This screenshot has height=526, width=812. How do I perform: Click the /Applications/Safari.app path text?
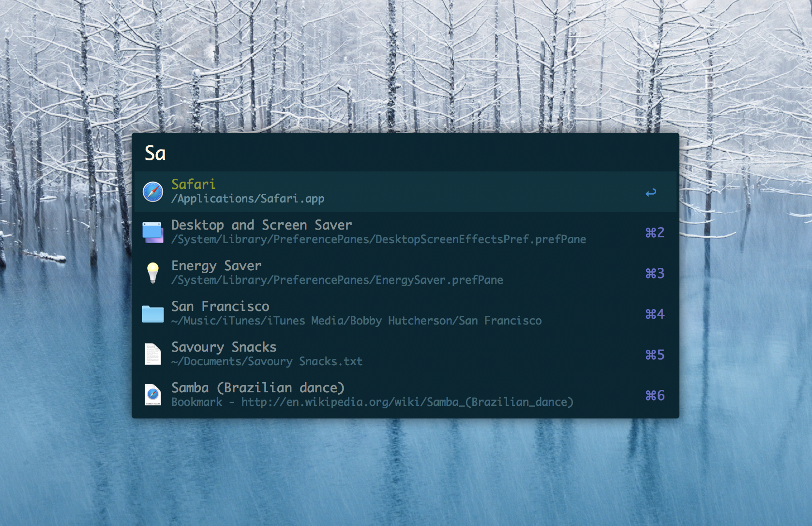coord(248,199)
